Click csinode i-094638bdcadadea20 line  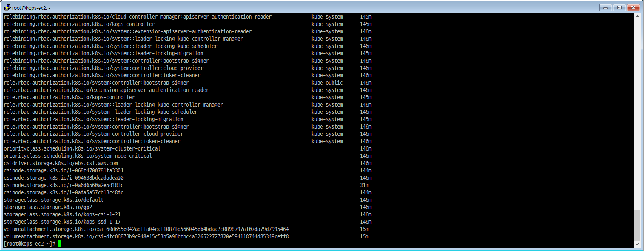coord(188,178)
